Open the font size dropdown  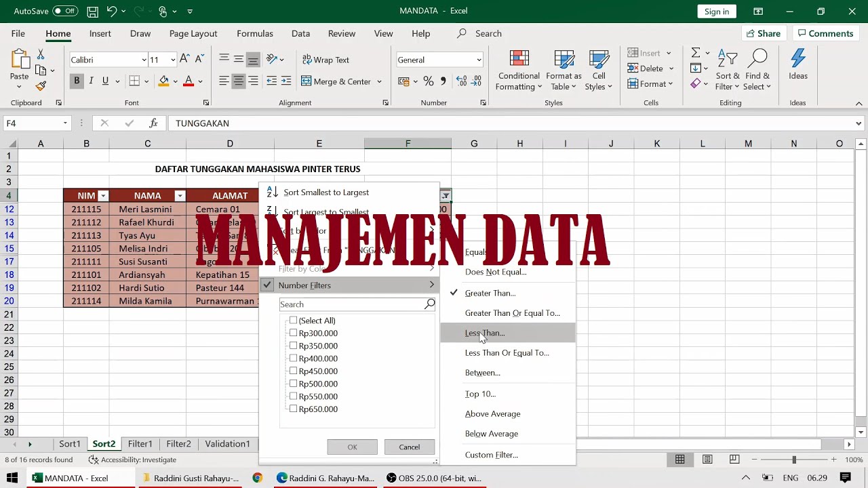click(173, 60)
